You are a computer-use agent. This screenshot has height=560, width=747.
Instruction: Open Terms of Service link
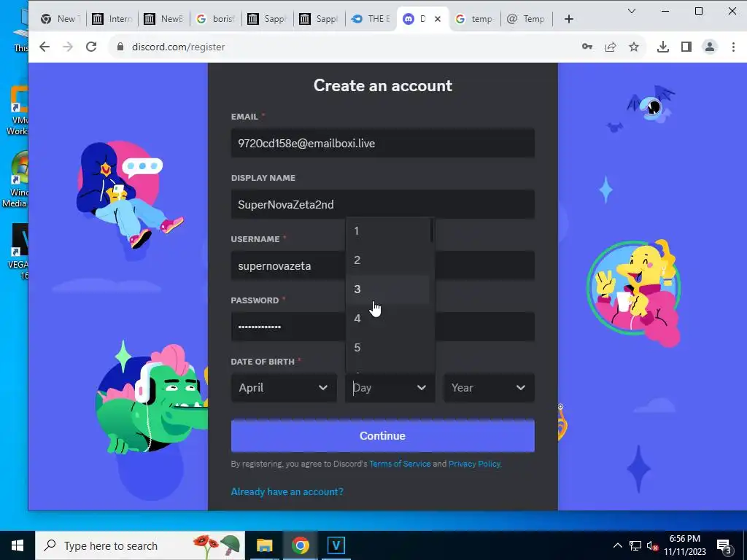pyautogui.click(x=400, y=464)
